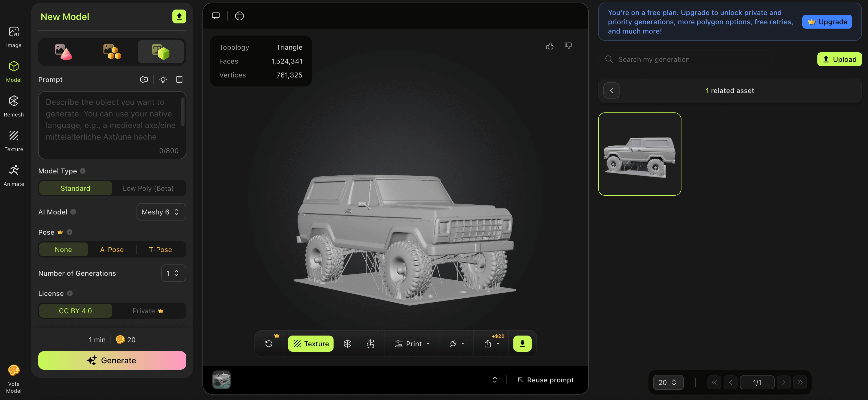Select the Texture tab under the model

coord(310,343)
